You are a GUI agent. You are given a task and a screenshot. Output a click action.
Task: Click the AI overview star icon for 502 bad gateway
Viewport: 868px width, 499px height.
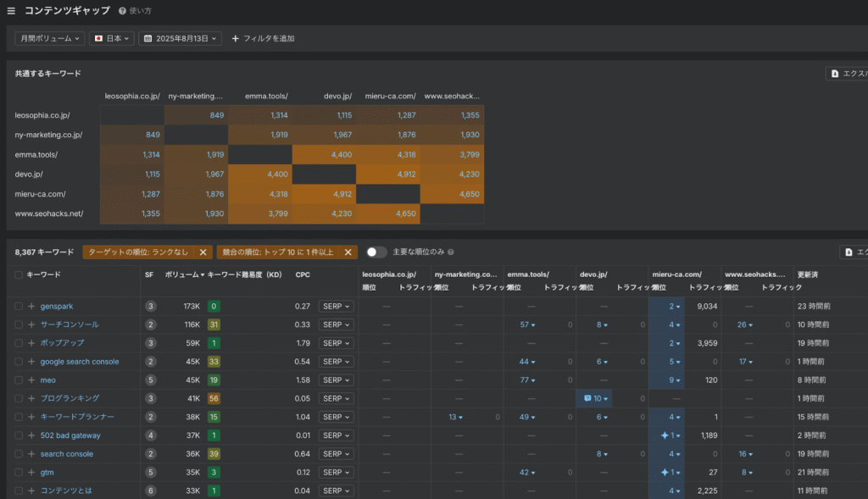[x=665, y=435]
